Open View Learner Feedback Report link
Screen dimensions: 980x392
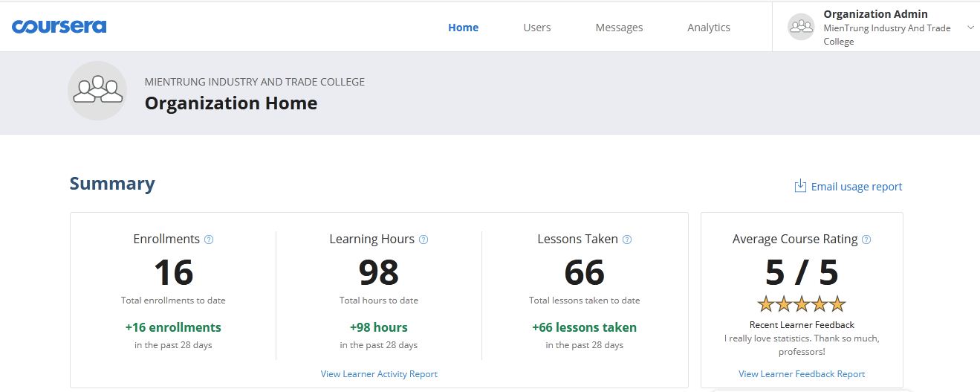[802, 374]
